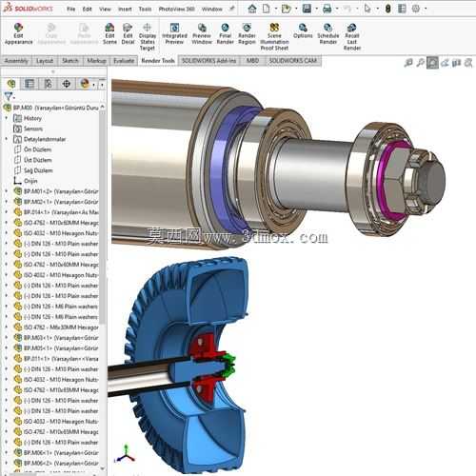Expand the BP.M03<1> subassembly
This screenshot has height=476, width=476.
[x=6, y=338]
